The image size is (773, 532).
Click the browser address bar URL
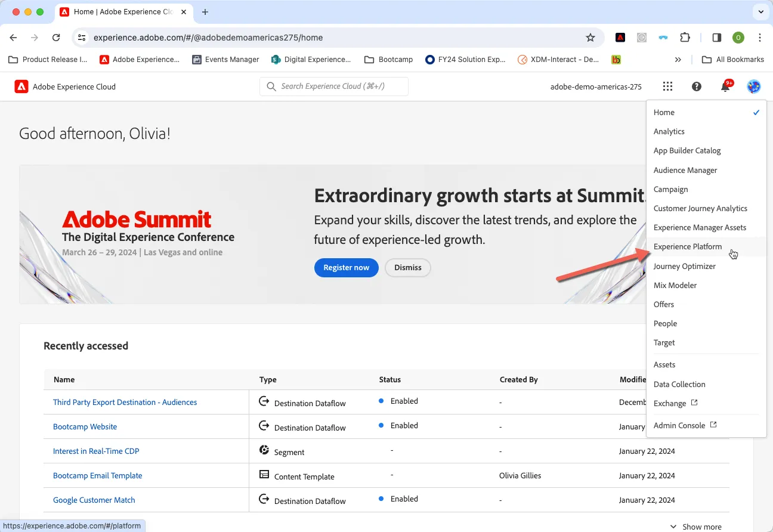208,38
